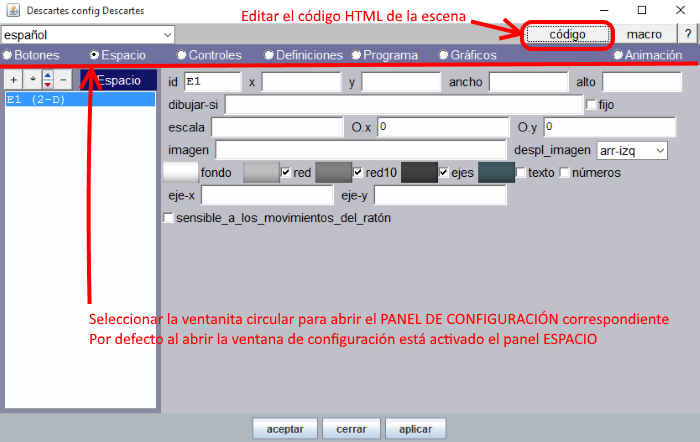This screenshot has height=442, width=700.
Task: Enable the texto checkbox
Action: (x=521, y=172)
